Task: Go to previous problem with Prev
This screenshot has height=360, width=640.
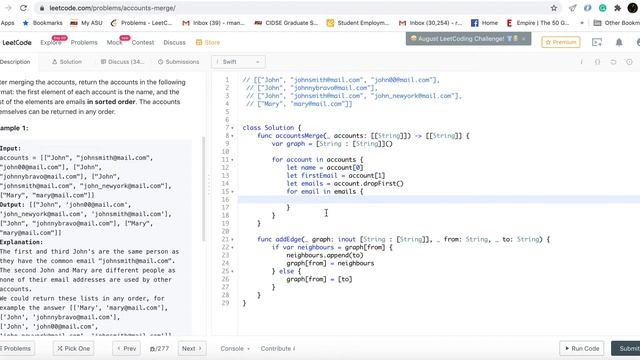Action: (x=127, y=349)
